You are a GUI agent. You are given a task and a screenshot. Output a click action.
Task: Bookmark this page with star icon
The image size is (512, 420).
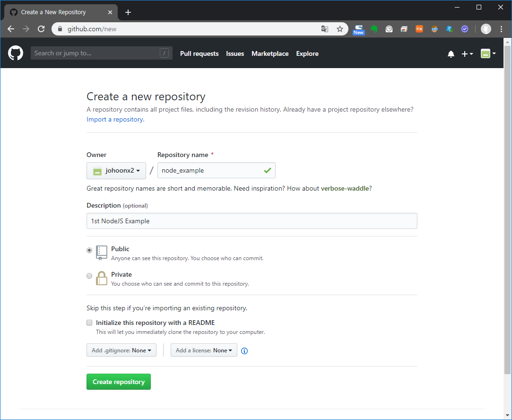pos(340,29)
